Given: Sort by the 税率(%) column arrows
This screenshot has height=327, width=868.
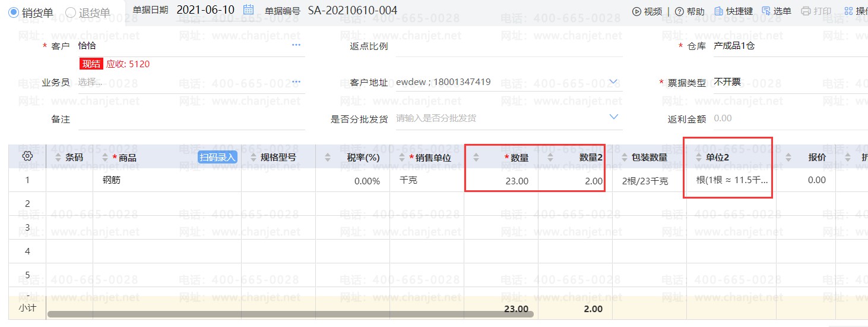Looking at the screenshot, I should point(328,158).
